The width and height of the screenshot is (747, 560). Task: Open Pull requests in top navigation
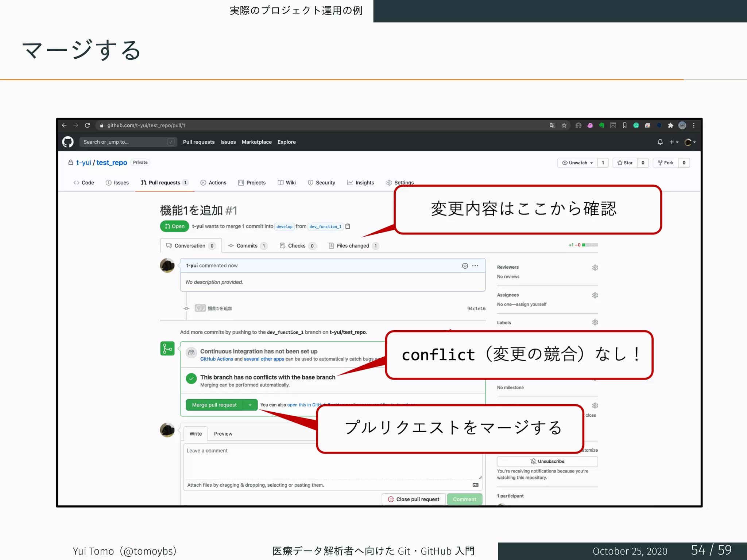click(x=199, y=142)
